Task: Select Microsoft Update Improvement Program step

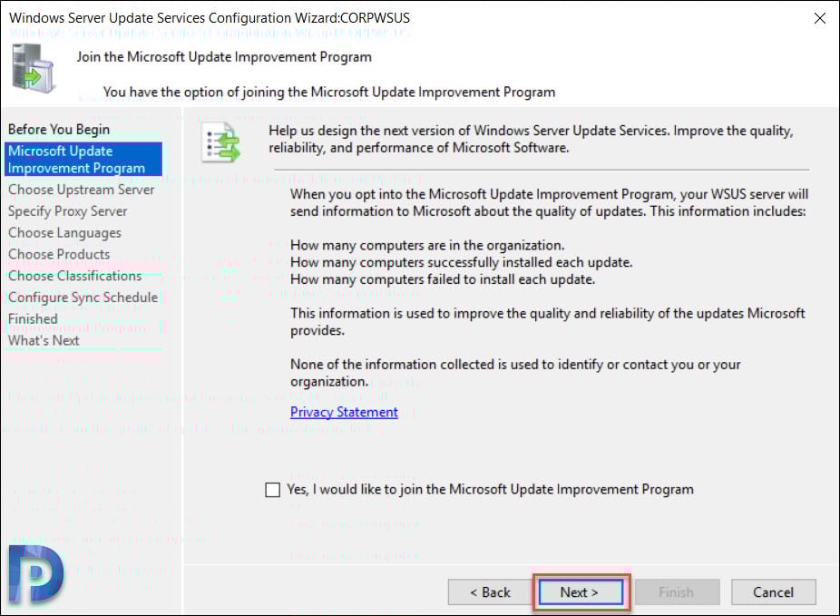Action: (83, 159)
